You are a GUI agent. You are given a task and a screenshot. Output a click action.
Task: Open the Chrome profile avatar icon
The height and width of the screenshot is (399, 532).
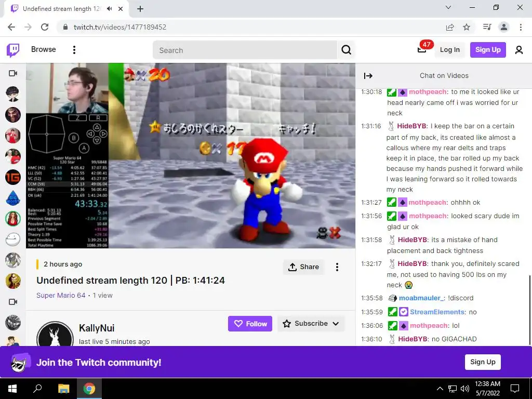click(504, 27)
